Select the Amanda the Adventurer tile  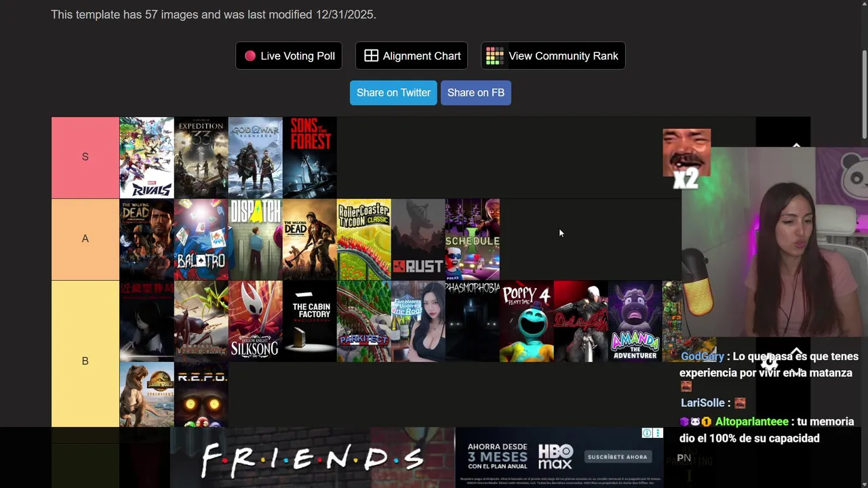(635, 321)
